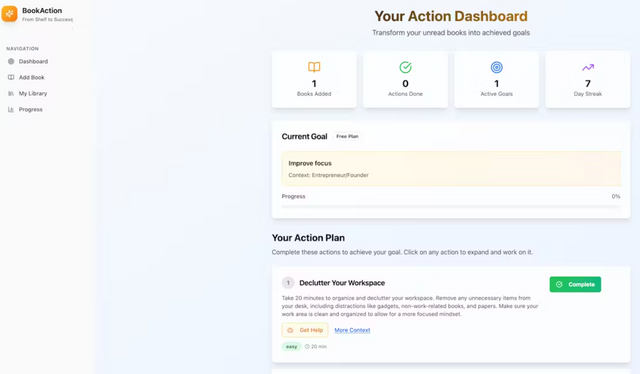Click the Dashboard icon in the sidebar

(11, 61)
